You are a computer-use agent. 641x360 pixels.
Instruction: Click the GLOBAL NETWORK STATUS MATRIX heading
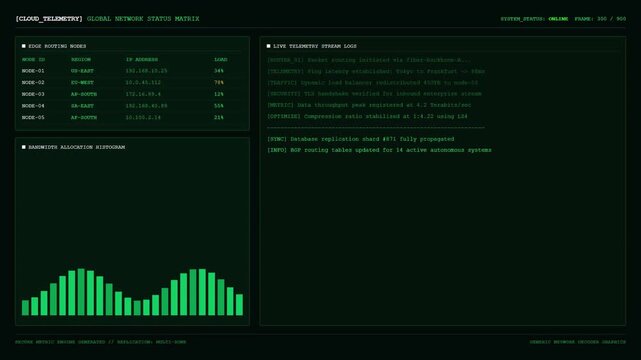(143, 19)
